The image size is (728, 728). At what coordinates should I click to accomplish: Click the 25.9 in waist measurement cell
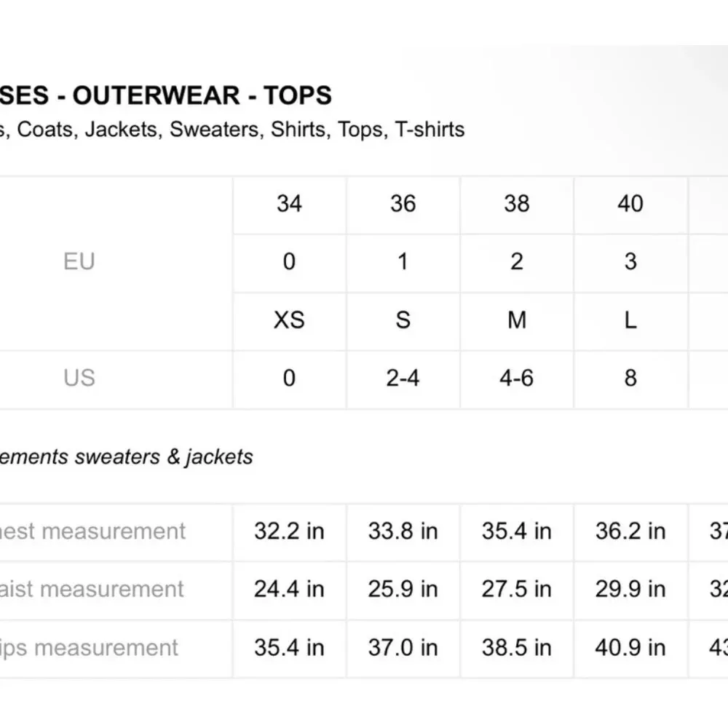coord(403,589)
